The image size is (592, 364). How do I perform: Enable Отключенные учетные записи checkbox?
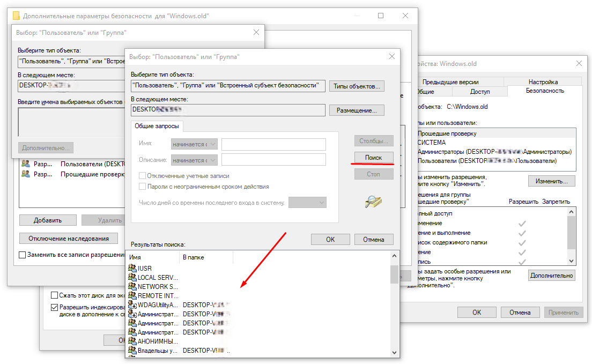pos(142,176)
